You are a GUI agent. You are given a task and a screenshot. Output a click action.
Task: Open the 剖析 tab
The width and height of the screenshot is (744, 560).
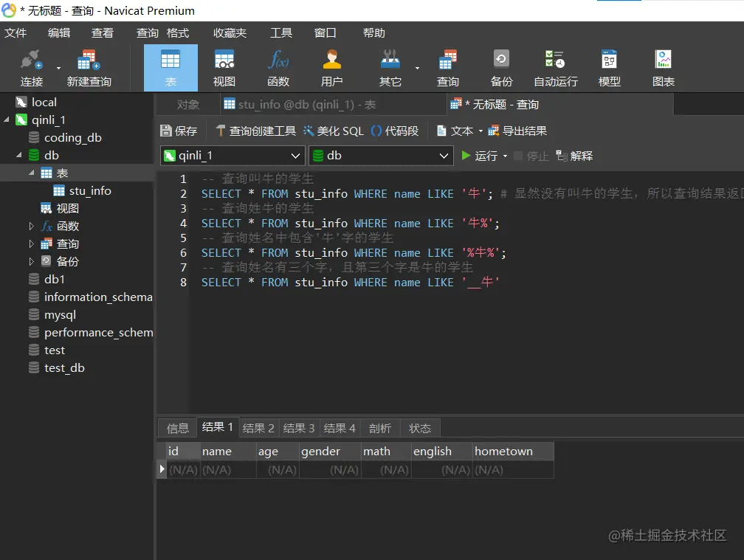pyautogui.click(x=380, y=428)
